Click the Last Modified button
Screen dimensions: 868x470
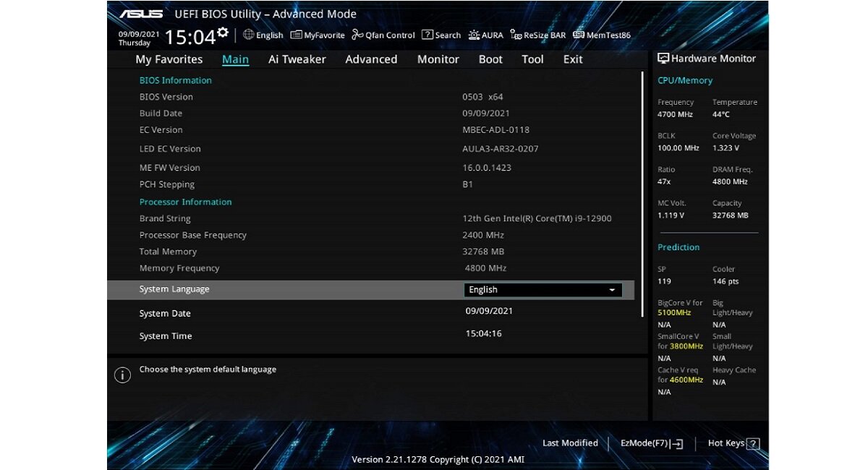click(x=569, y=443)
